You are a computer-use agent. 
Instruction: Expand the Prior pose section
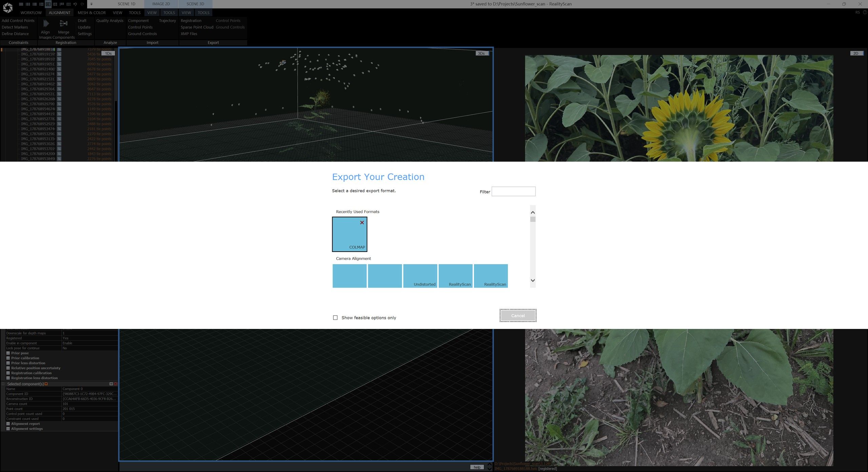pos(8,353)
